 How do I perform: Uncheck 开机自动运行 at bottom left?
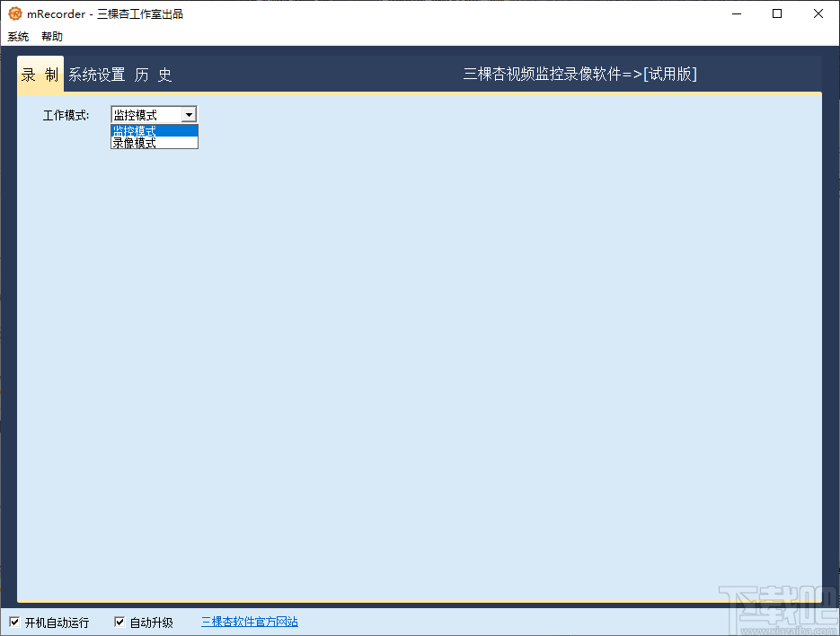[14, 621]
